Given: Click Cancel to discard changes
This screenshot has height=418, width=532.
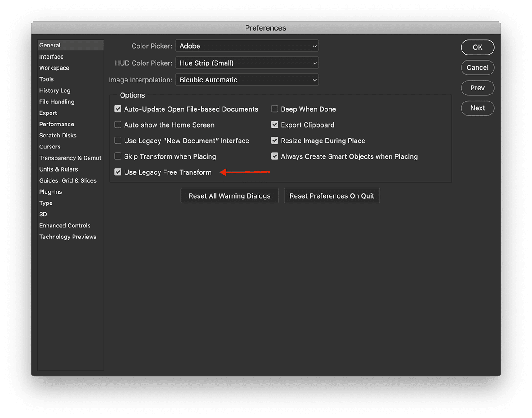Looking at the screenshot, I should pyautogui.click(x=477, y=67).
